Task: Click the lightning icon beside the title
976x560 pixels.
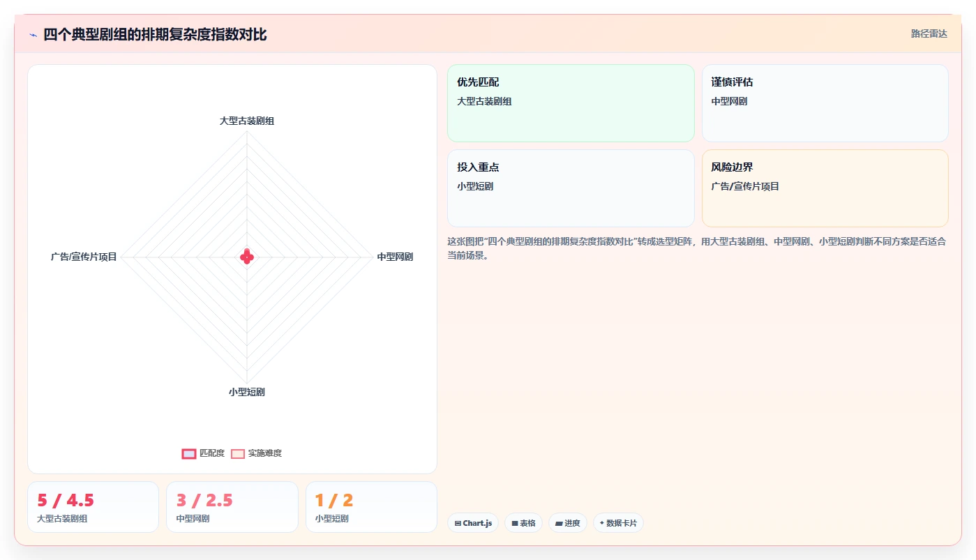Action: tap(33, 35)
